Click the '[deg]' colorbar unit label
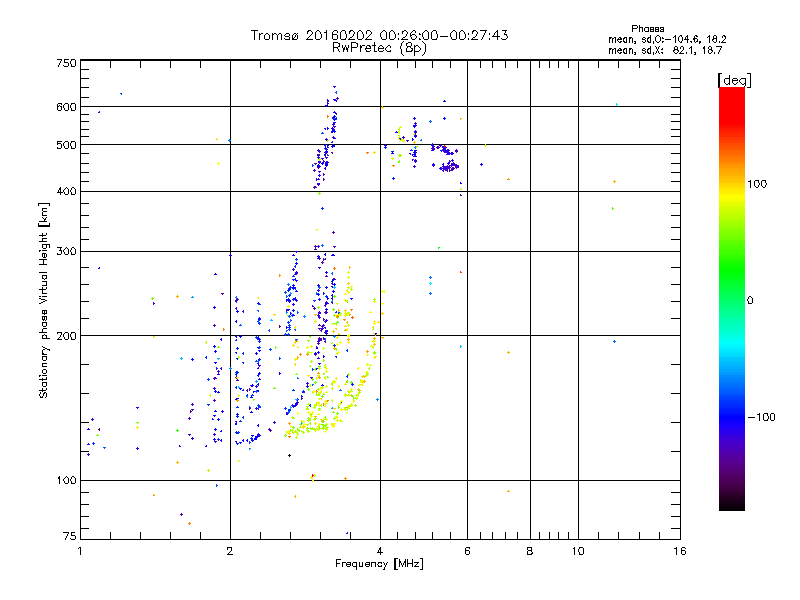800x600 pixels. pyautogui.click(x=734, y=80)
